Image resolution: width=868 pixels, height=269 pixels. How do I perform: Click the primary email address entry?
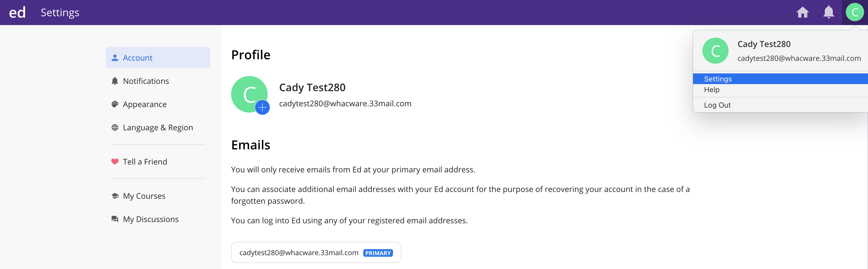pos(298,253)
